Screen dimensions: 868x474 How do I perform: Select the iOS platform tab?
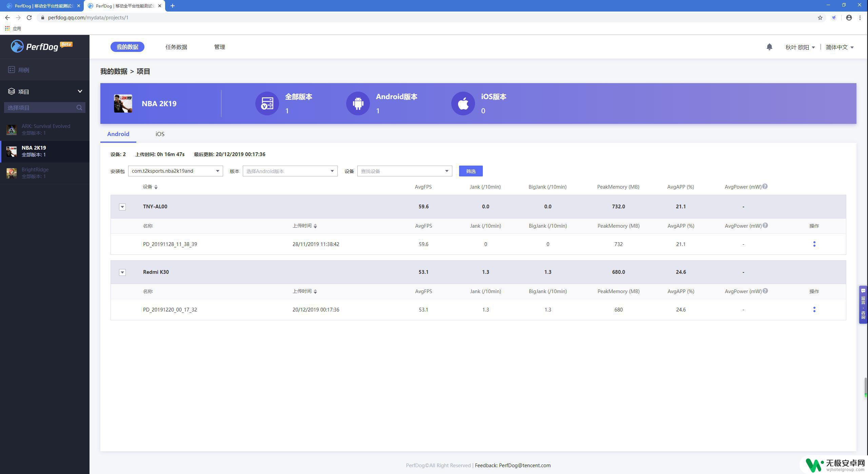(x=160, y=134)
